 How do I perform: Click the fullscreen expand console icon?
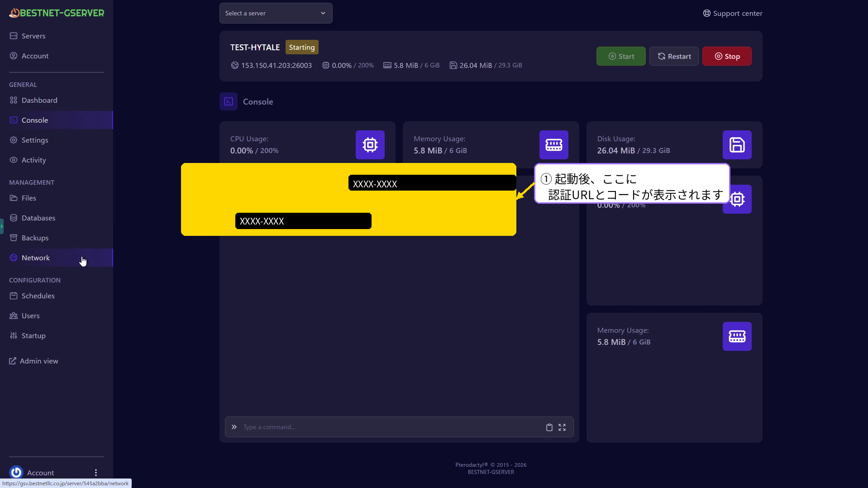562,427
